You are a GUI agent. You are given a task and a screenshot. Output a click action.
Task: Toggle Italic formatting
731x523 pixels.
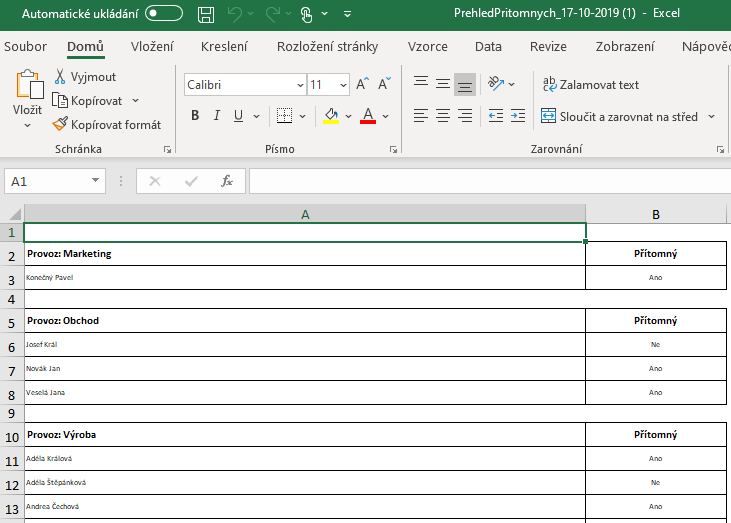pos(217,116)
